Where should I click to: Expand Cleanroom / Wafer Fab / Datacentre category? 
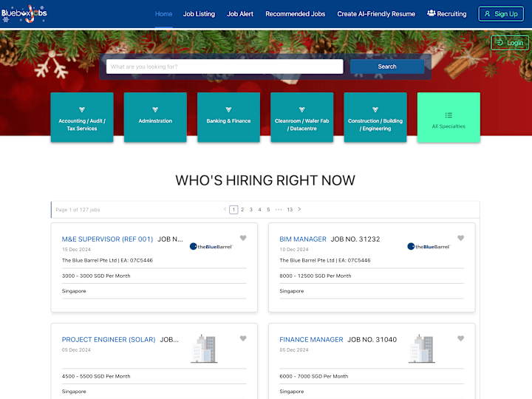pos(302,117)
